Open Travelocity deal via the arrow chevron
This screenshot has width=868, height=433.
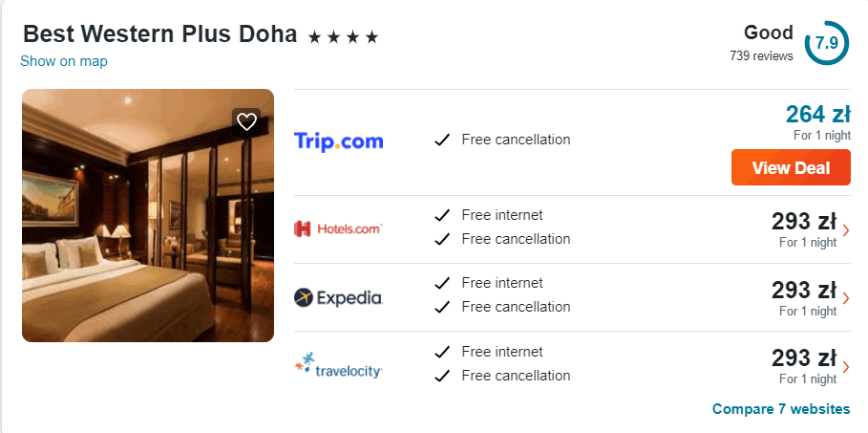click(x=845, y=366)
